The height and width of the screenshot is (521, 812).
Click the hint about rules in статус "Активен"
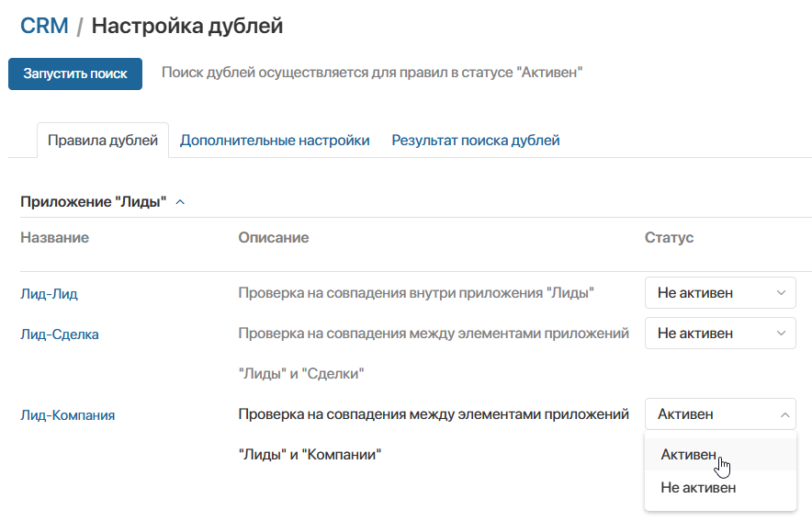372,73
